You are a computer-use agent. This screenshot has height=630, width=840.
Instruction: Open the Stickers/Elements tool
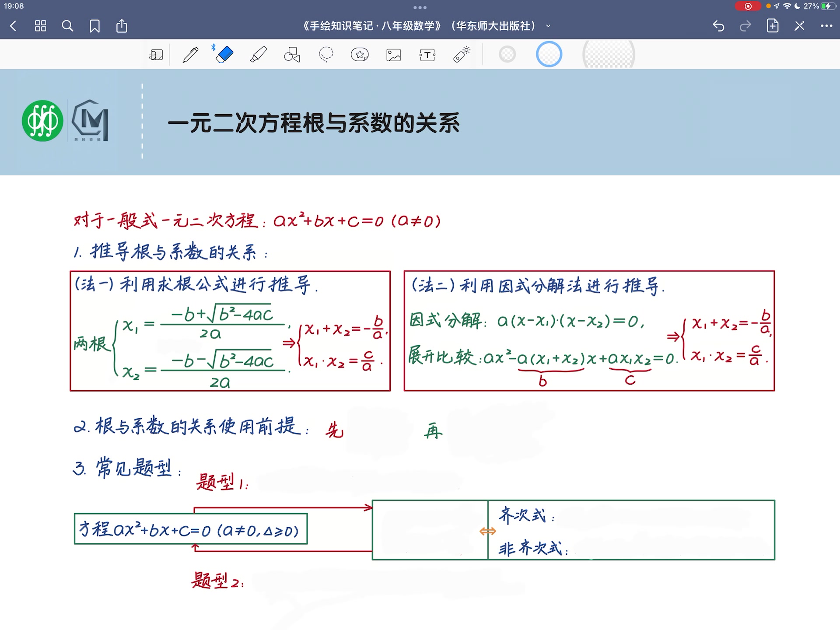tap(359, 54)
